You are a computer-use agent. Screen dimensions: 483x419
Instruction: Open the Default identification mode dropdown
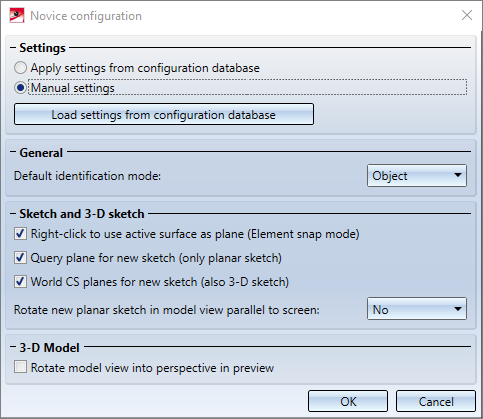[417, 175]
